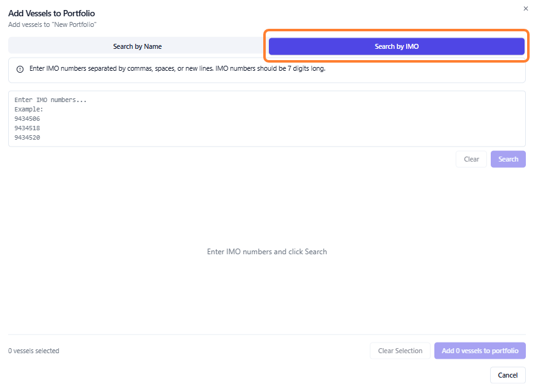Screen dimensions: 534x392
Task: Click the Search button
Action: (508, 159)
